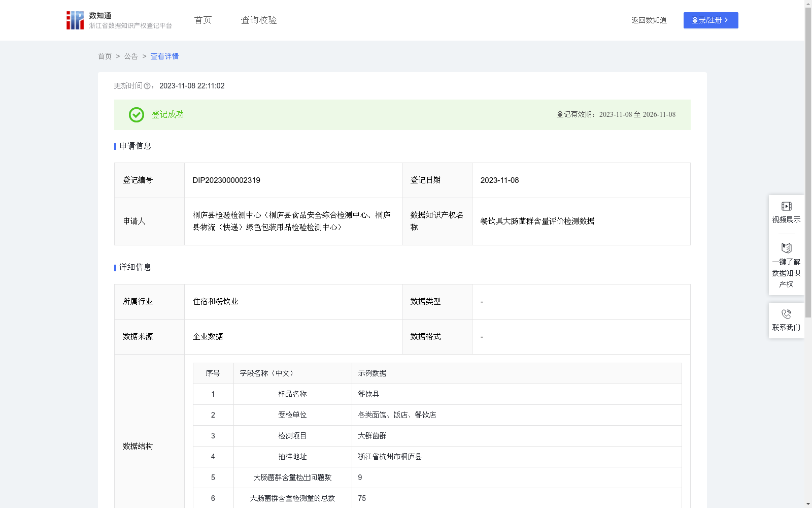This screenshot has width=812, height=508.
Task: Go to 首页 in top navigation
Action: (203, 20)
